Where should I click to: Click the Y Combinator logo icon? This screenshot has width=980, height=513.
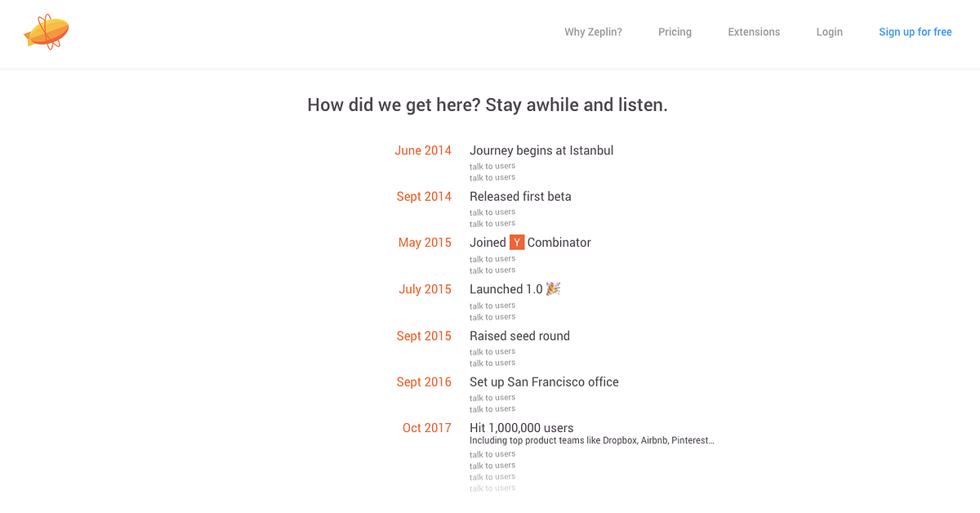pos(517,243)
